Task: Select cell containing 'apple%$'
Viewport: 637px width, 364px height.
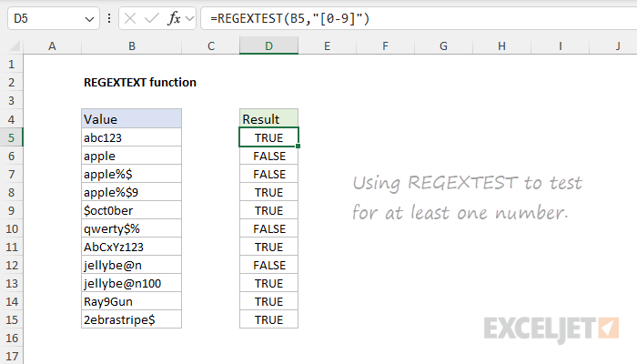Action: [132, 174]
